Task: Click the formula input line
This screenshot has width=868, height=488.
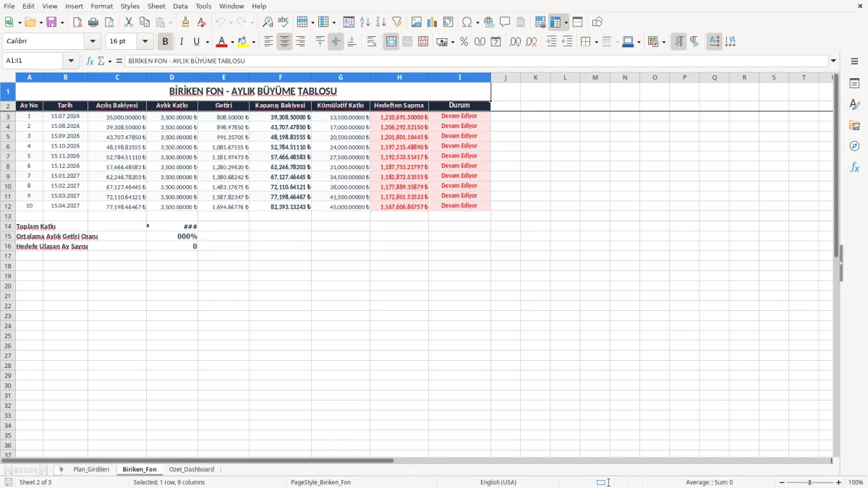Action: 477,61
